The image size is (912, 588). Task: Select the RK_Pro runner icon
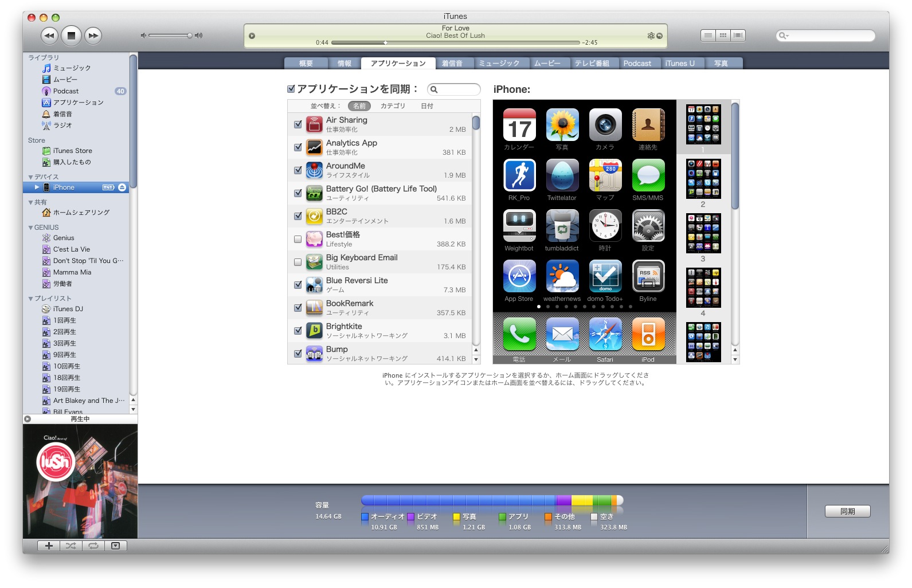pos(519,175)
